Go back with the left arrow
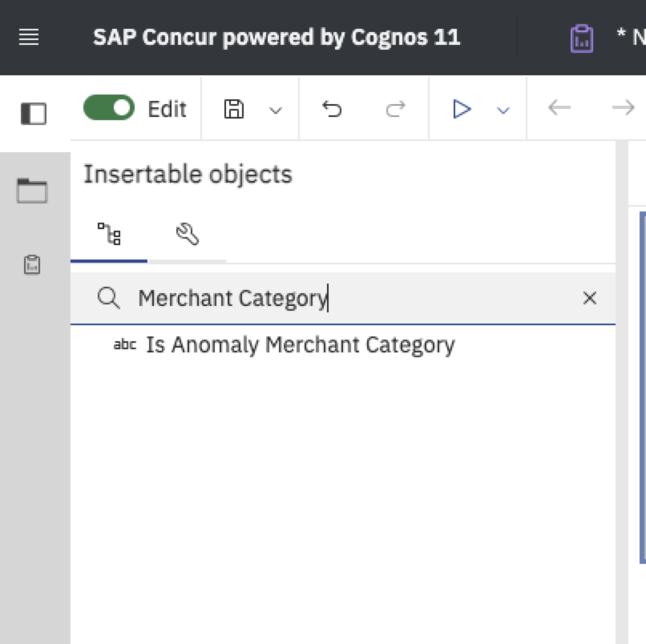 coord(559,108)
